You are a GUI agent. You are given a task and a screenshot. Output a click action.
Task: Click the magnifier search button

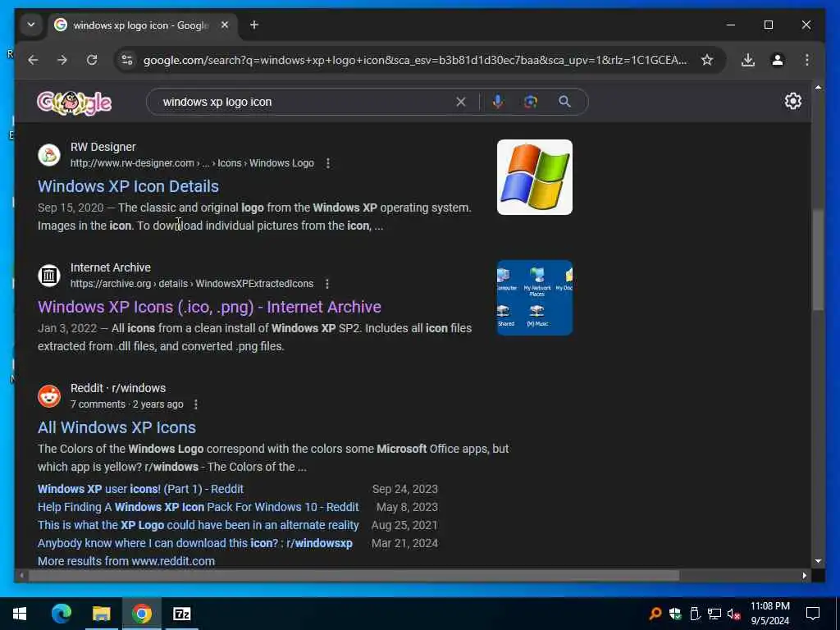point(564,102)
